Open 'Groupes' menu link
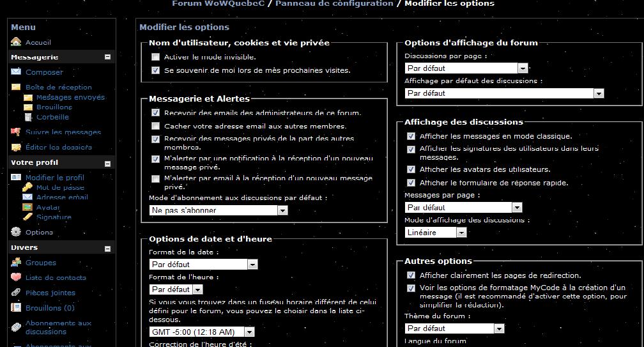 pyautogui.click(x=41, y=263)
